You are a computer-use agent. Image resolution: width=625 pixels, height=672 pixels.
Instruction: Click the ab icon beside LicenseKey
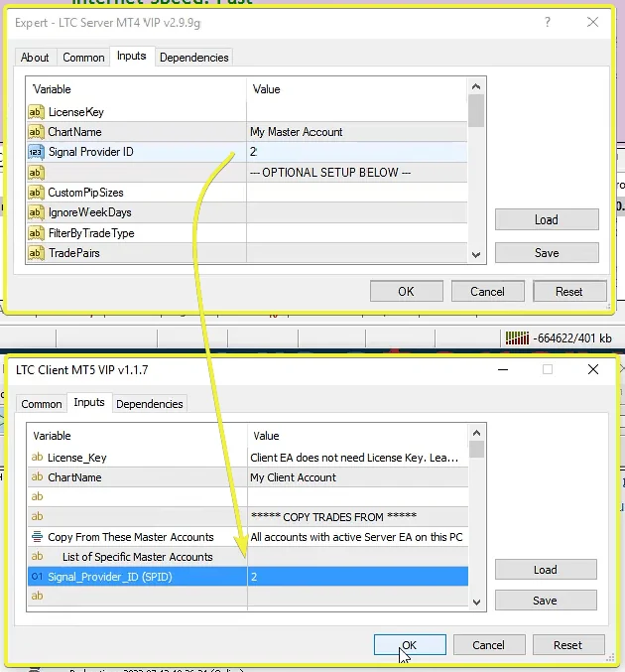click(x=36, y=112)
